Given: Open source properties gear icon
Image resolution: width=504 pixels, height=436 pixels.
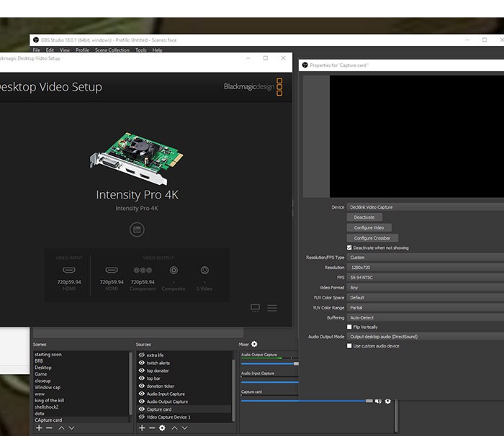Looking at the screenshot, I should click(162, 428).
